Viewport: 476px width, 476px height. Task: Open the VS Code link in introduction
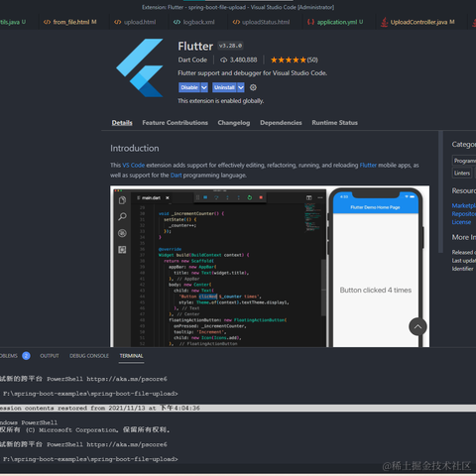134,165
